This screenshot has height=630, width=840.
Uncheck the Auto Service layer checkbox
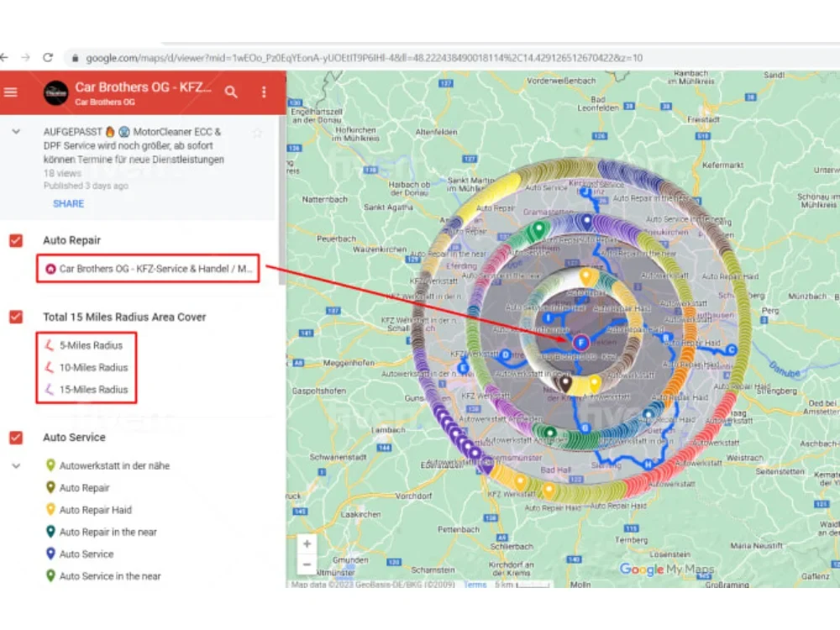click(16, 438)
